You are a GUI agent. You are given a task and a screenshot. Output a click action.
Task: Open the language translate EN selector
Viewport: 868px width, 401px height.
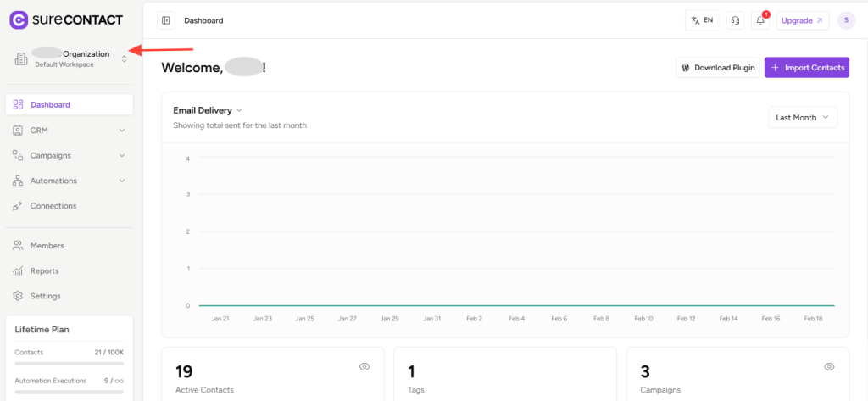click(702, 20)
